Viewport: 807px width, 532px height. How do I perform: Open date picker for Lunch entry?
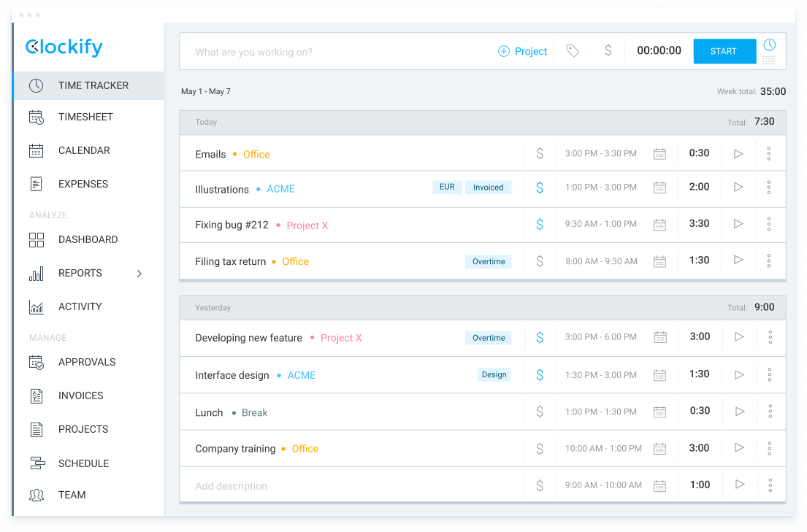(x=659, y=412)
